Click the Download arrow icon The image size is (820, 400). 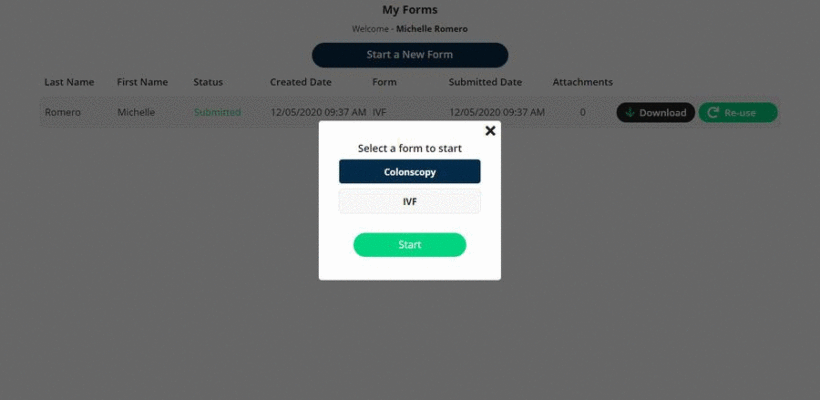pos(630,112)
